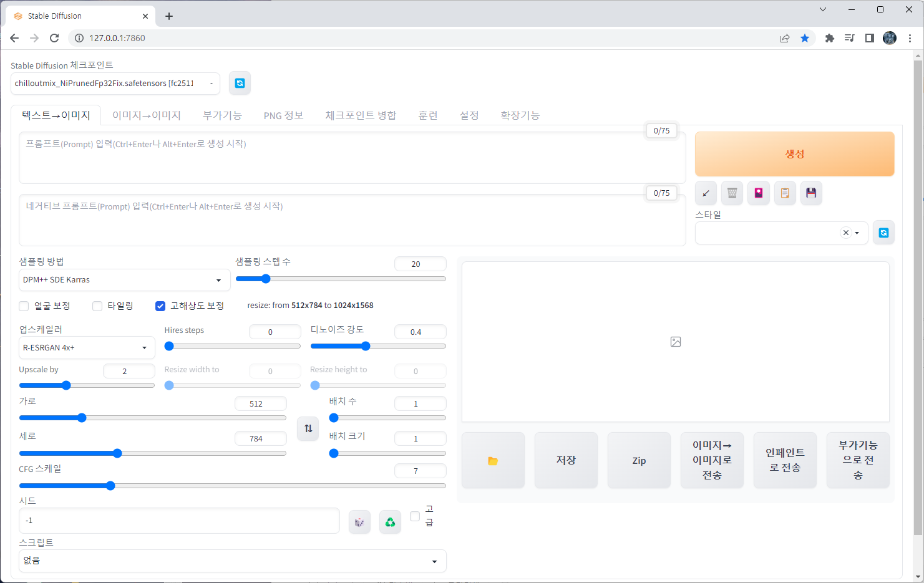The width and height of the screenshot is (924, 583).
Task: Click the bookmark star icon
Action: (805, 38)
